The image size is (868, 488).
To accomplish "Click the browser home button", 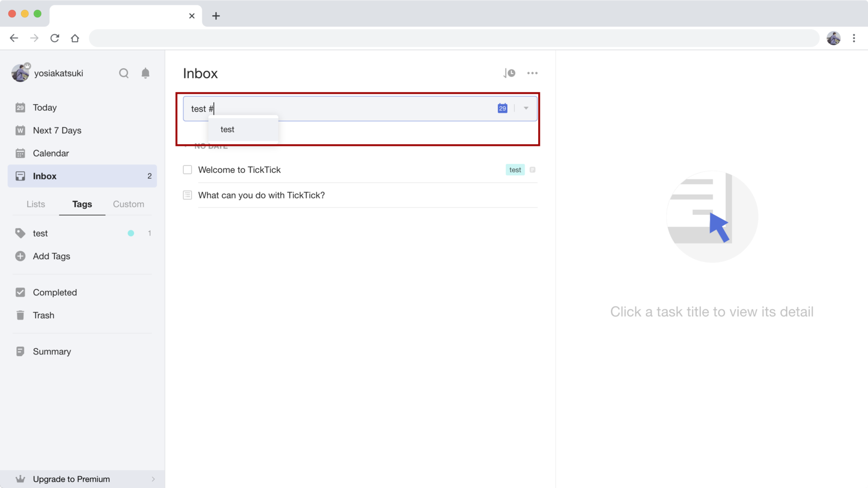I will [75, 38].
